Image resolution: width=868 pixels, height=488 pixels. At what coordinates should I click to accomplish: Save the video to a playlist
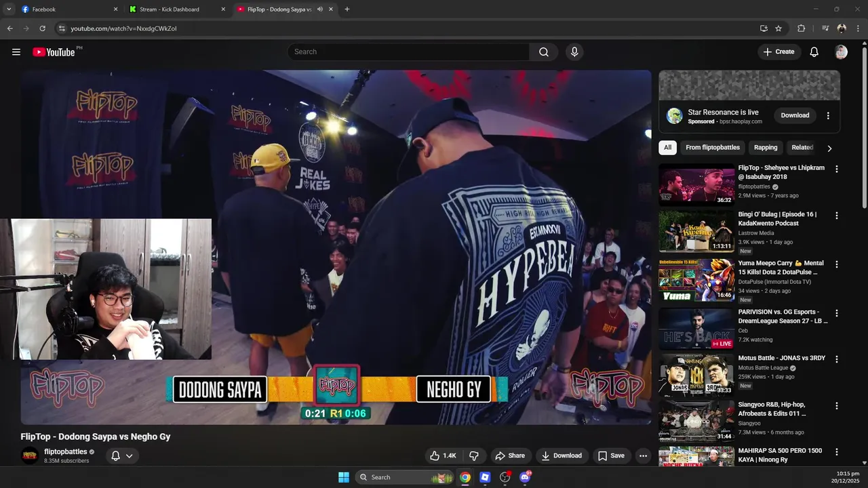(x=611, y=455)
